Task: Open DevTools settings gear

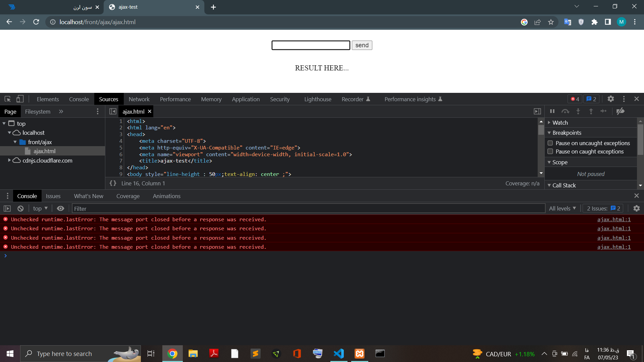Action: [611, 99]
